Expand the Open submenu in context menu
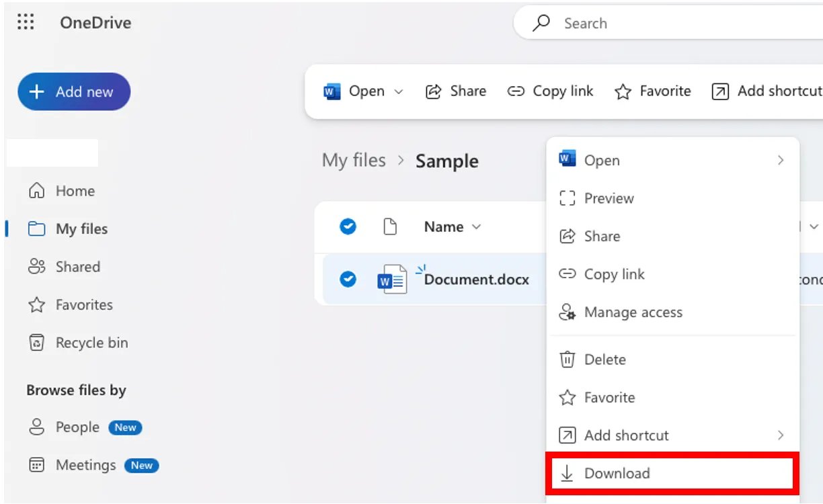This screenshot has width=823, height=504. coord(780,161)
